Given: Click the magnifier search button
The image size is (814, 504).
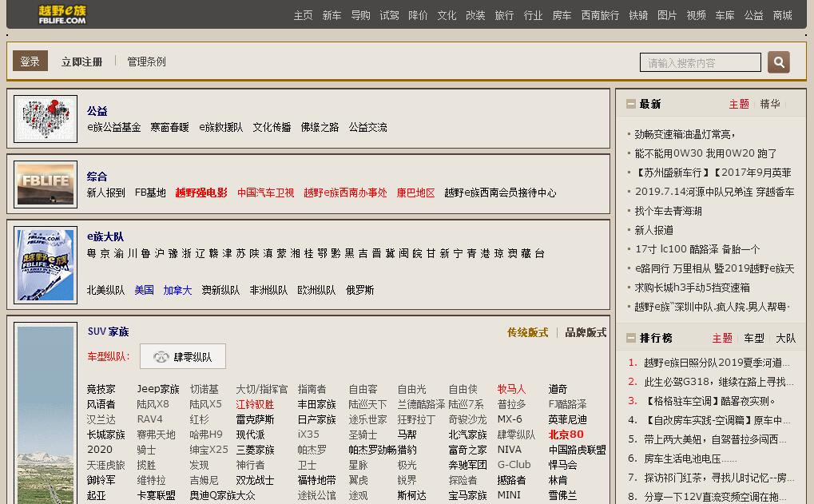Looking at the screenshot, I should tap(778, 62).
